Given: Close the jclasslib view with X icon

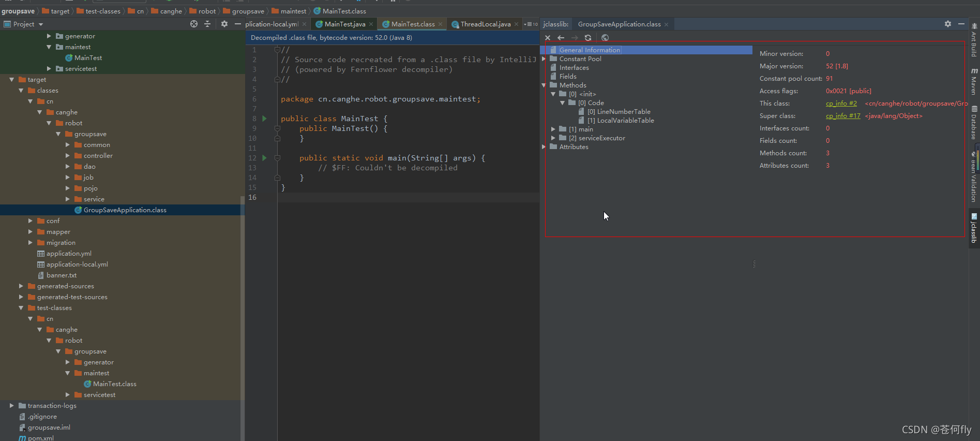Looking at the screenshot, I should click(548, 38).
